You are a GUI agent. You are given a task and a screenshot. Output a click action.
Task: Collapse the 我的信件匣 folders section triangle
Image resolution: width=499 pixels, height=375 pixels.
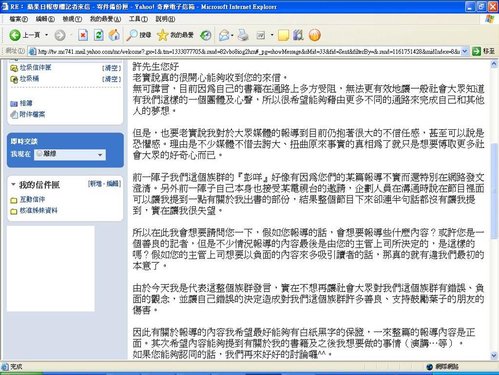[13, 184]
